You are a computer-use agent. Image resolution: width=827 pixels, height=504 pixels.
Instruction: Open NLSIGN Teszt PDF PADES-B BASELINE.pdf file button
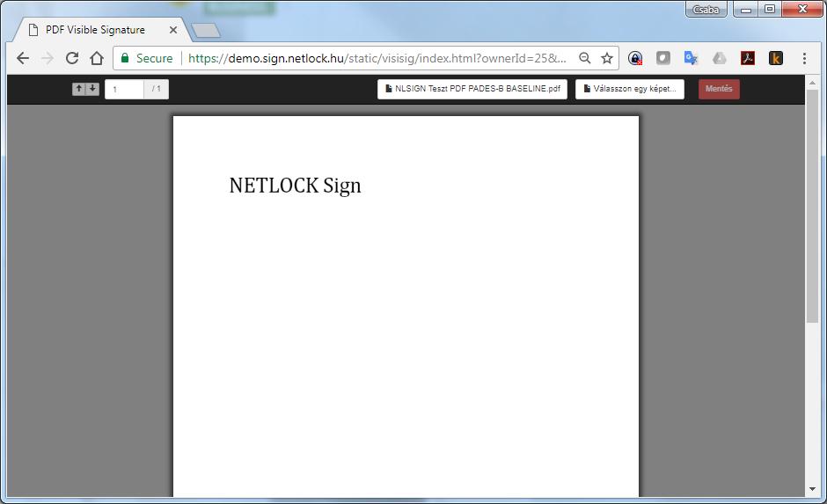point(472,89)
